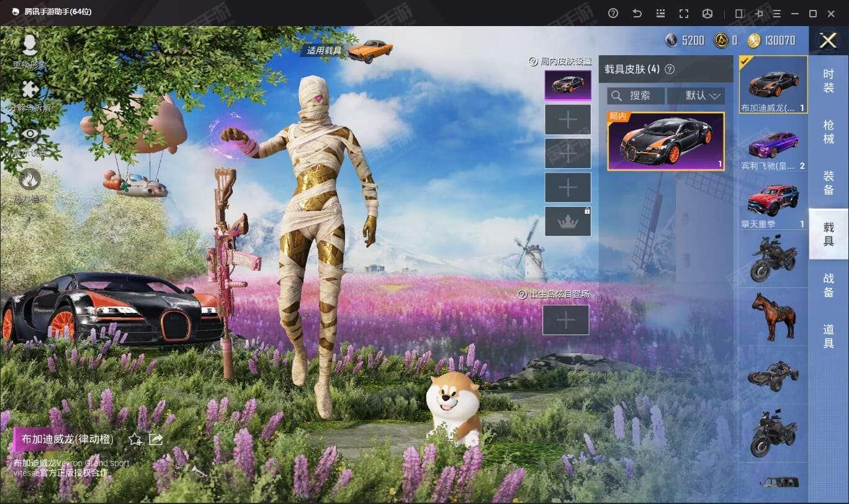This screenshot has width=849, height=504.
Task: Select the filled Bugatti in-match skin slot
Action: coord(568,86)
